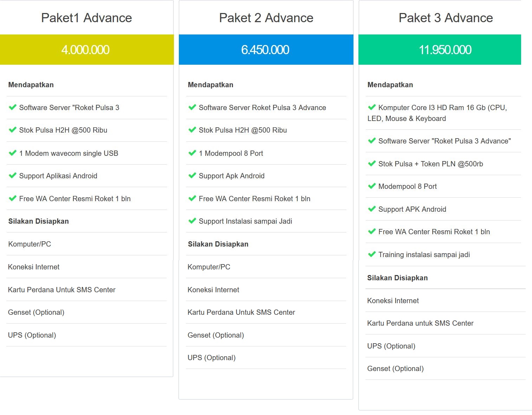Click the checkmark beside Support APK Android

pos(372,209)
